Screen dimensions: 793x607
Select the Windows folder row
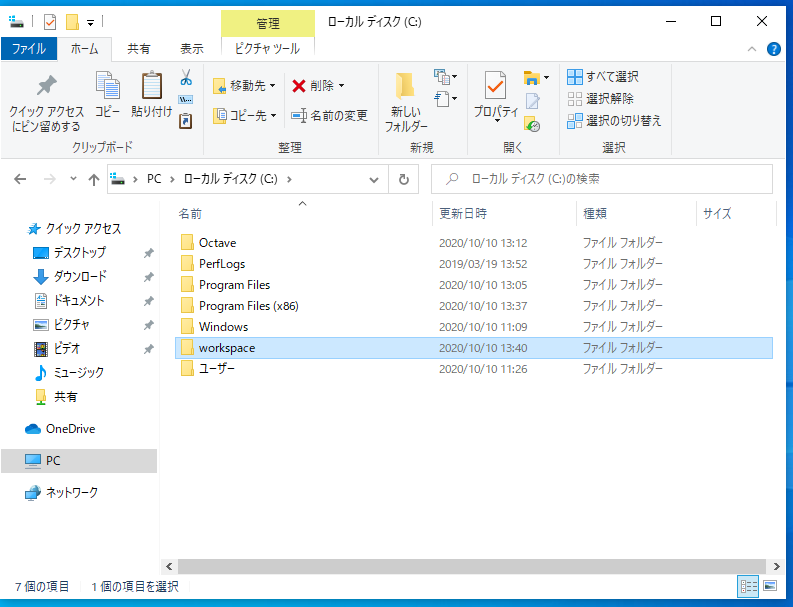pyautogui.click(x=474, y=327)
